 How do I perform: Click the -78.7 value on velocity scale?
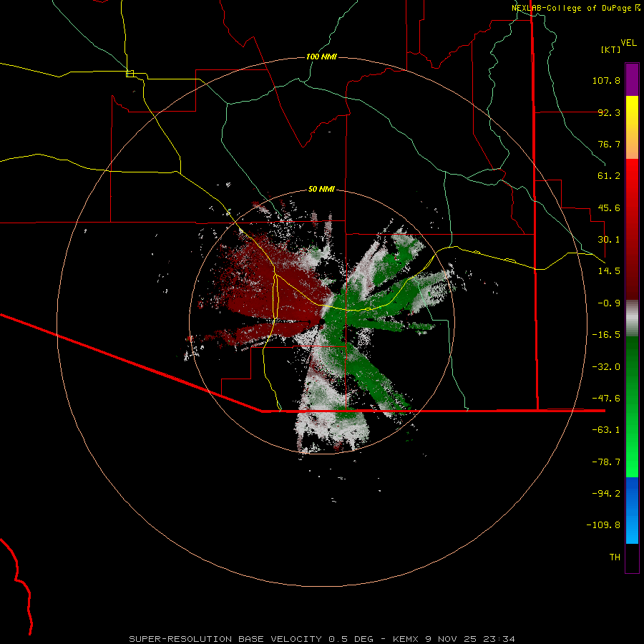606,462
